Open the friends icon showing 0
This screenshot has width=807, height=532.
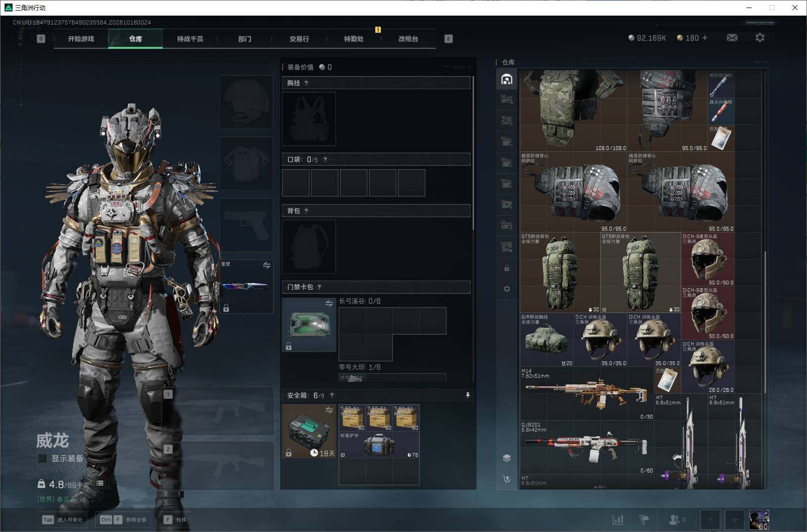(x=676, y=519)
